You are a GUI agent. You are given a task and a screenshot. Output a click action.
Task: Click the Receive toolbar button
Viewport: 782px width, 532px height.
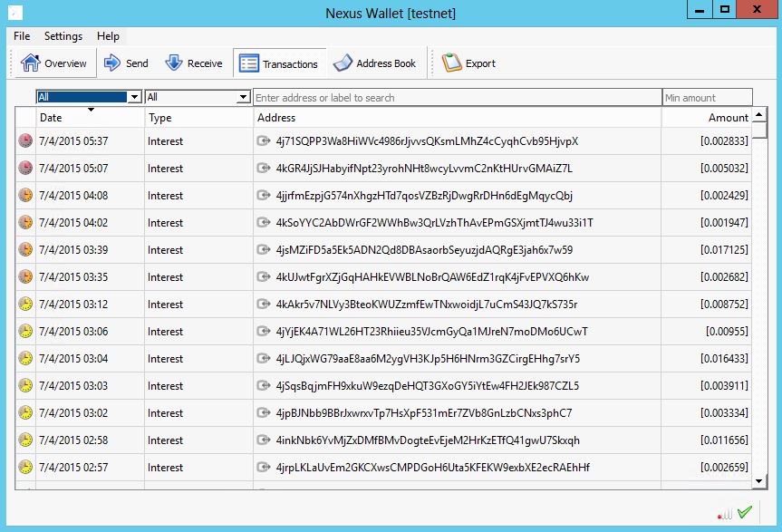195,63
